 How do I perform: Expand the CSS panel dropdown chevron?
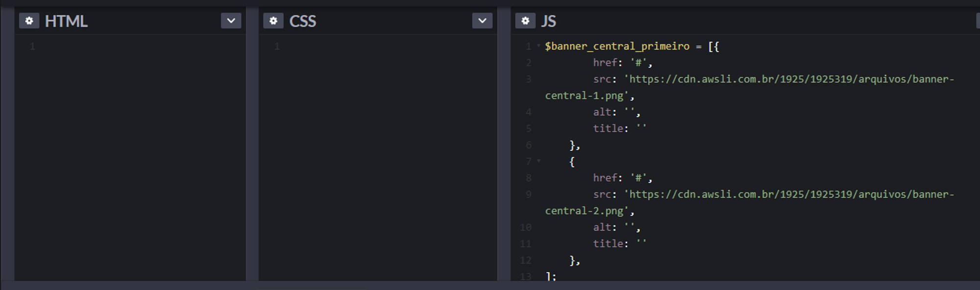coord(482,21)
